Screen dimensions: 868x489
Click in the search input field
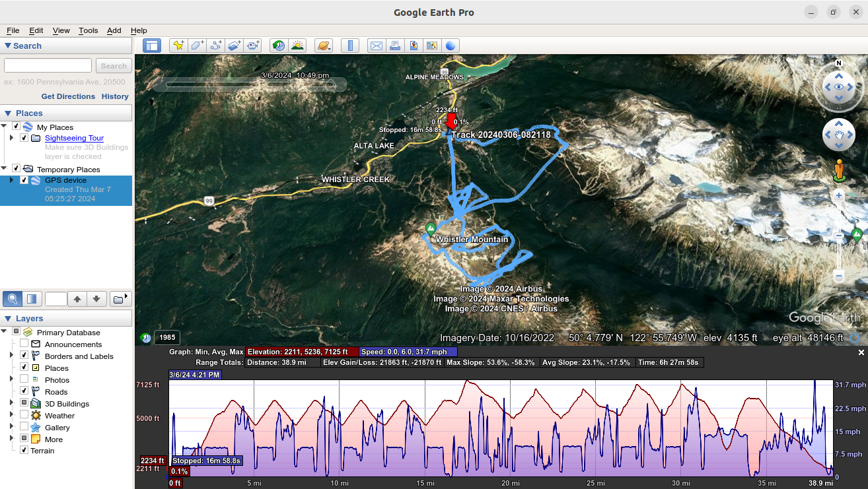pos(48,65)
